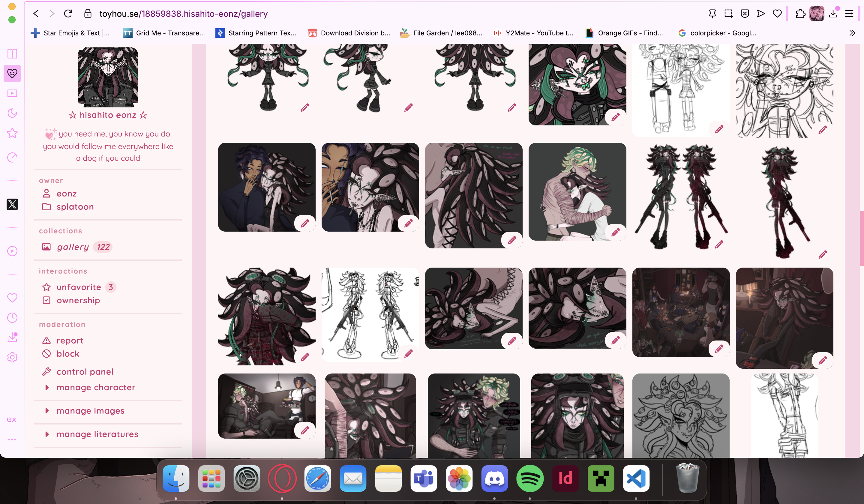Expand the manage character section
This screenshot has width=864, height=504.
coord(96,387)
